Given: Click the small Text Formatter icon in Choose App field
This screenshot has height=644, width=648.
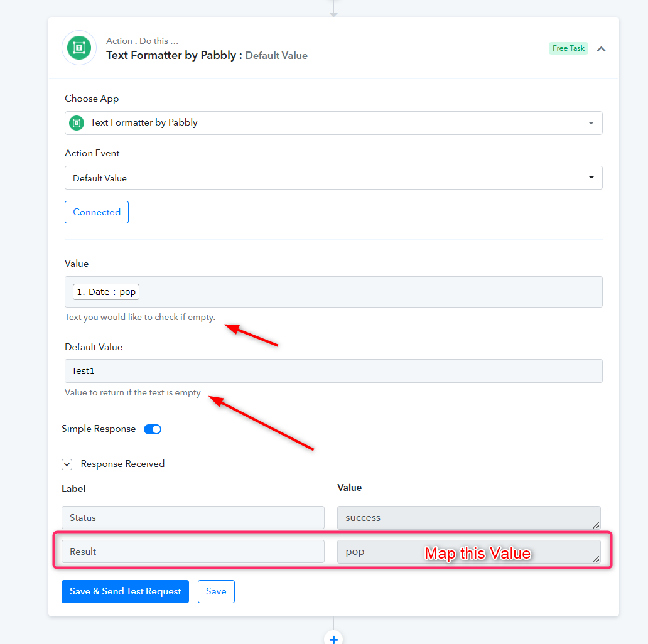Looking at the screenshot, I should click(x=77, y=122).
